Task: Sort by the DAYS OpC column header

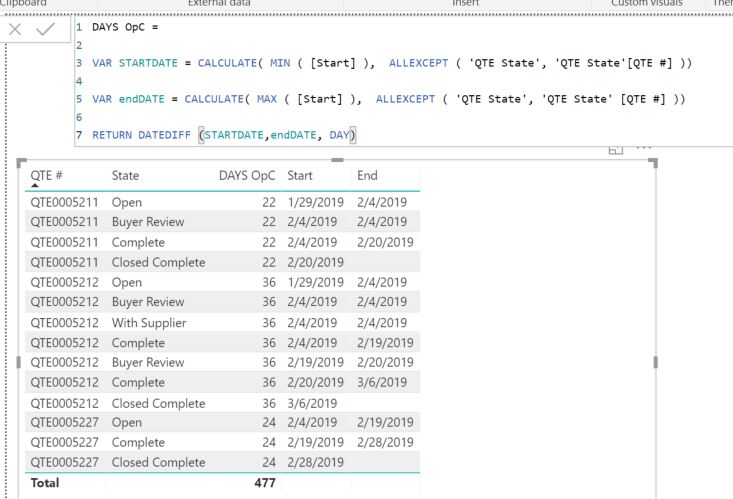Action: [247, 176]
